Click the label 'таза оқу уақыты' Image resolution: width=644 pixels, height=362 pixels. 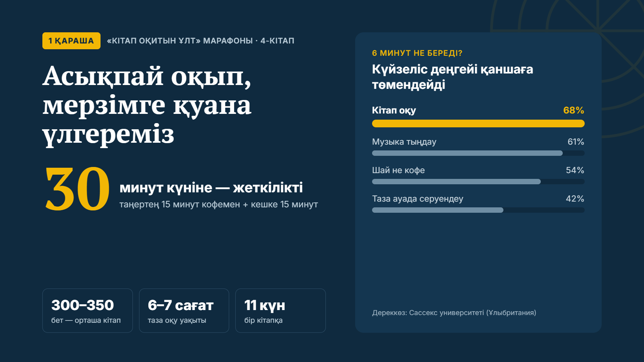tap(177, 320)
